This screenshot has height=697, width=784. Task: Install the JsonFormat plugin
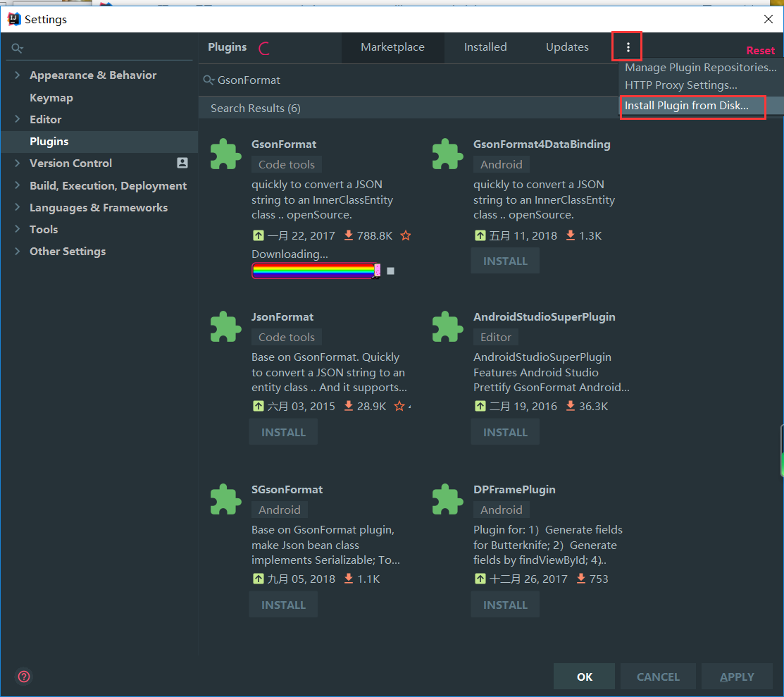pyautogui.click(x=283, y=432)
